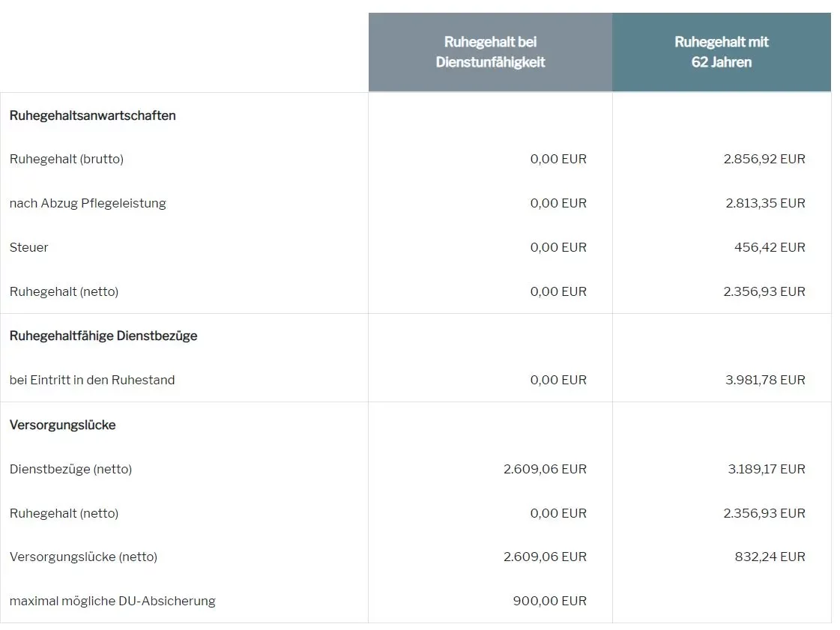
Task: Click the 'Versorgungslücke' section heading
Action: tap(63, 425)
